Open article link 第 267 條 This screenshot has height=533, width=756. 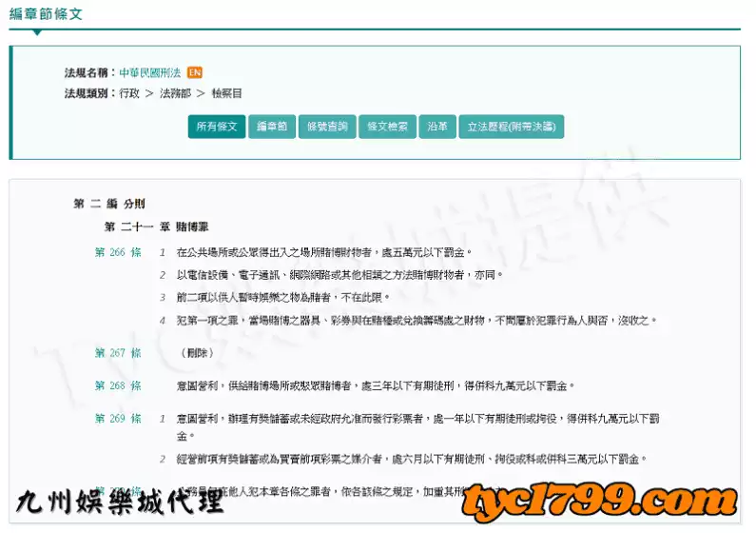point(118,353)
